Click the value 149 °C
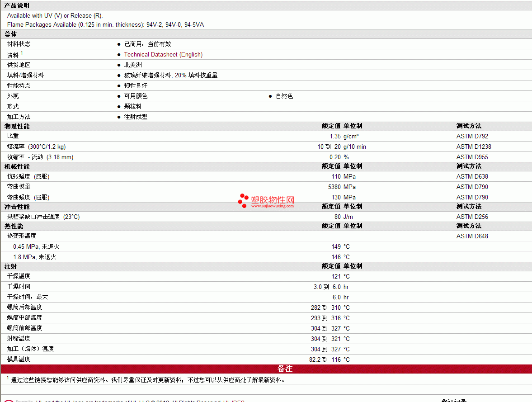532x402 pixels. point(341,247)
